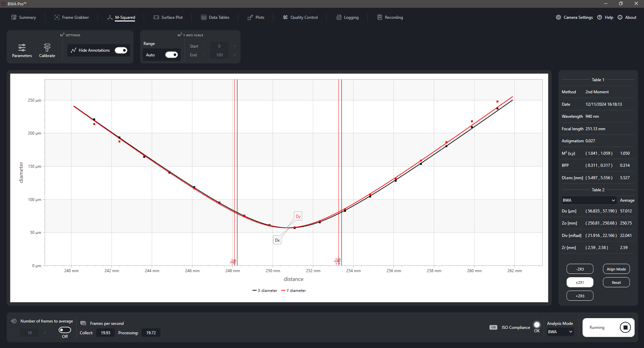The image size is (644, 348).
Task: Click the frames per second icon
Action: (83, 323)
